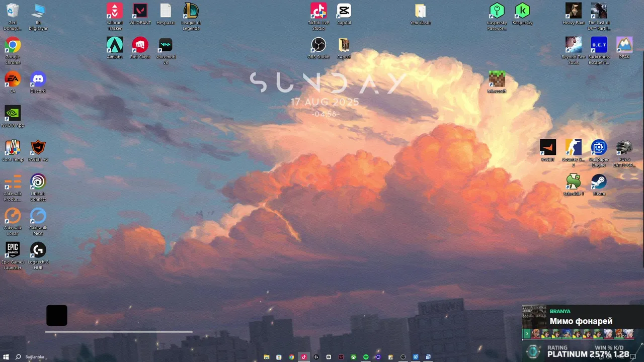644x362 pixels.
Task: Launch Riot Client shortcut
Action: pos(140,48)
